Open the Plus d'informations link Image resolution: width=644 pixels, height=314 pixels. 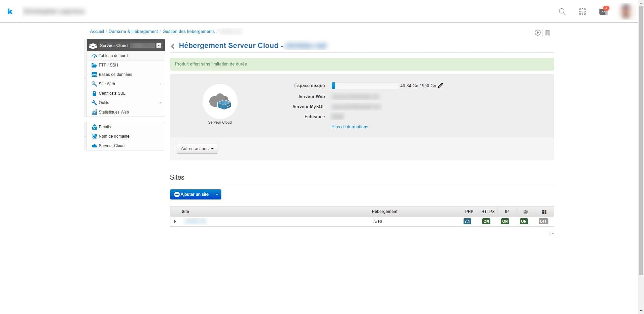tap(350, 127)
